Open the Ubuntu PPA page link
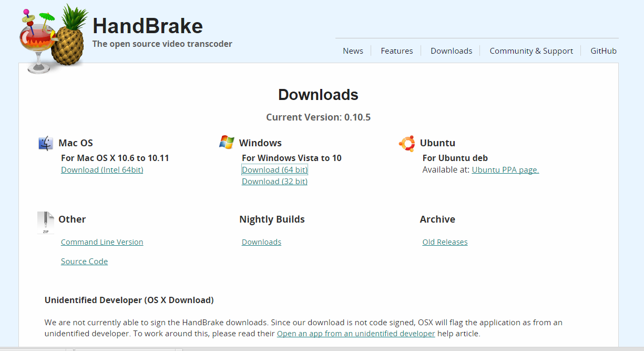Screen dimensions: 644x351 click(x=505, y=169)
